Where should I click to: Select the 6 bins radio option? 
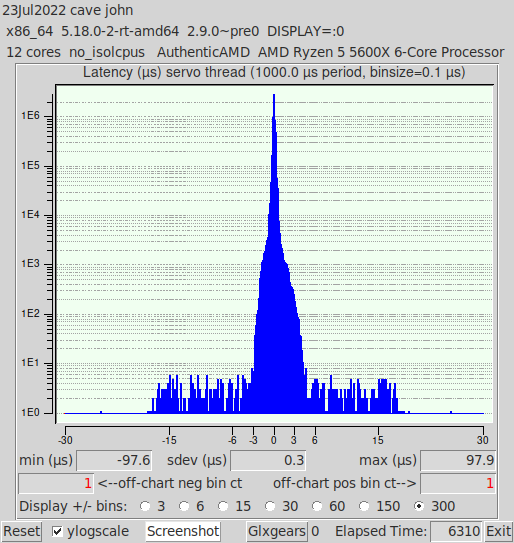pos(184,506)
